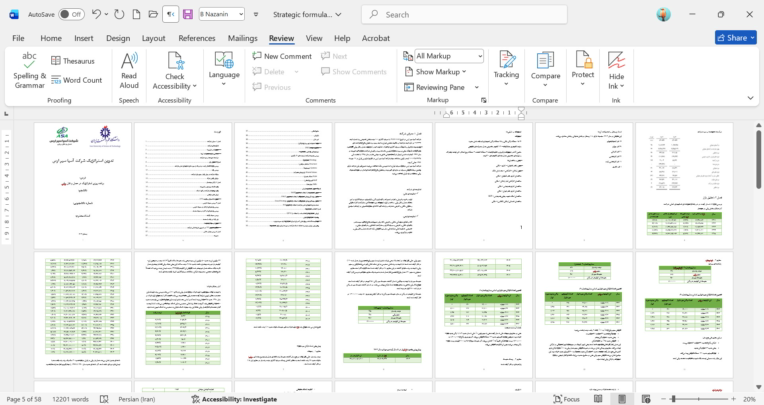The height and width of the screenshot is (405, 764).
Task: Click the zoom in plus button
Action: [x=733, y=399]
